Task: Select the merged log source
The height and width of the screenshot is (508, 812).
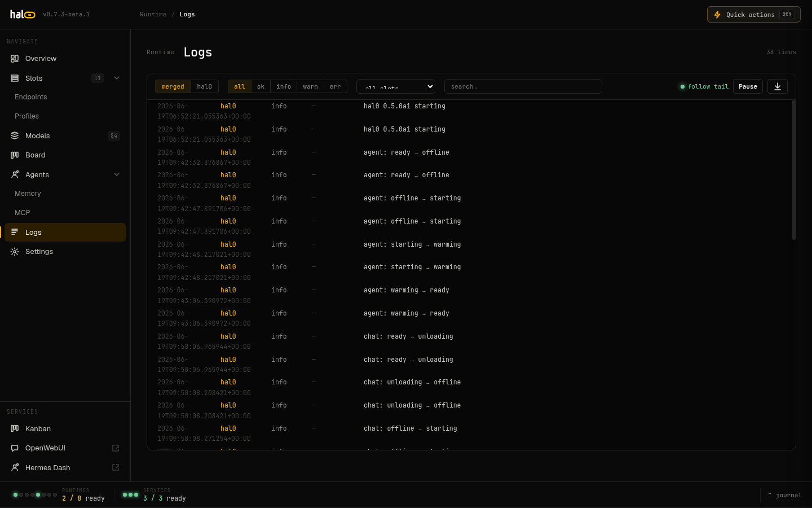Action: pyautogui.click(x=173, y=86)
